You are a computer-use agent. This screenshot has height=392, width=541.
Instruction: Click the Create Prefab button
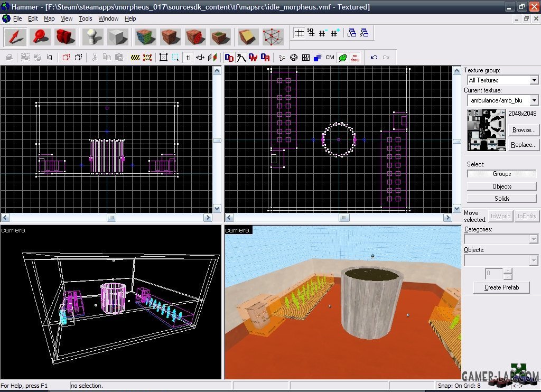pos(501,287)
